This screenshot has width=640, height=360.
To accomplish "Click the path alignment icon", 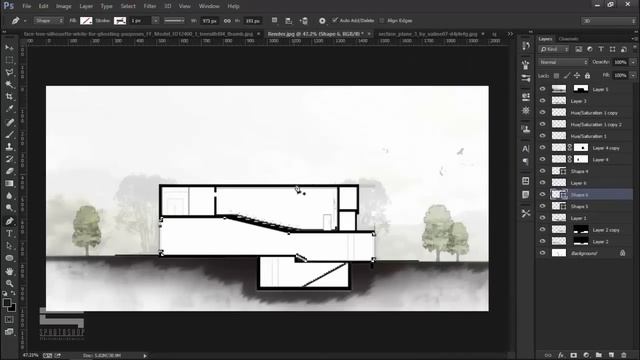I will [x=289, y=20].
